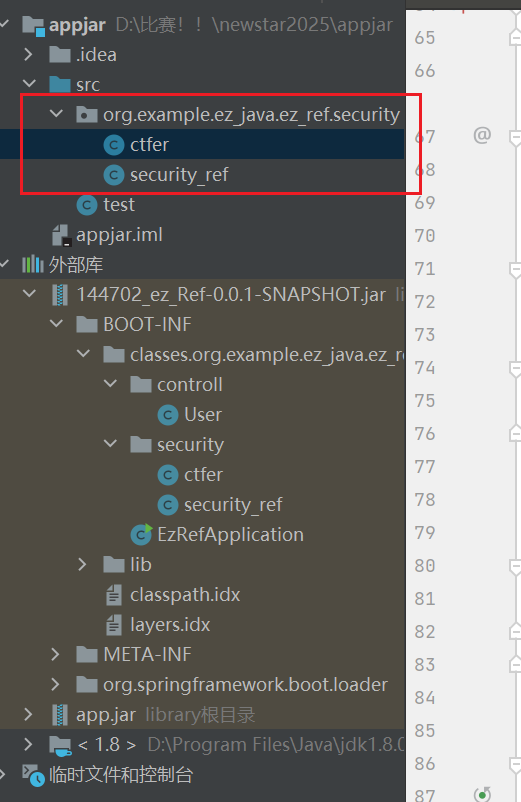Select classpath.idx file icon
521x802 pixels.
coord(114,595)
